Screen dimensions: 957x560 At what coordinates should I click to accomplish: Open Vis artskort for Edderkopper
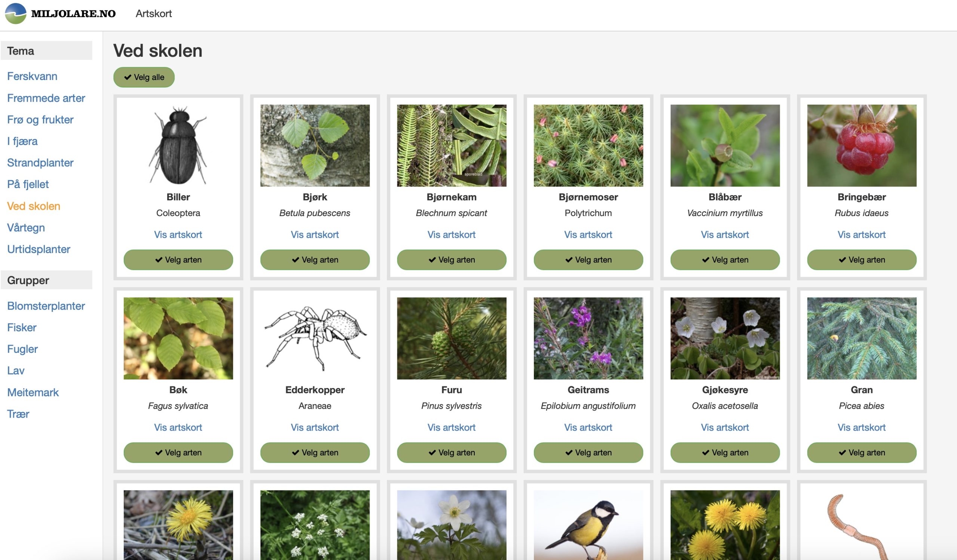(315, 428)
